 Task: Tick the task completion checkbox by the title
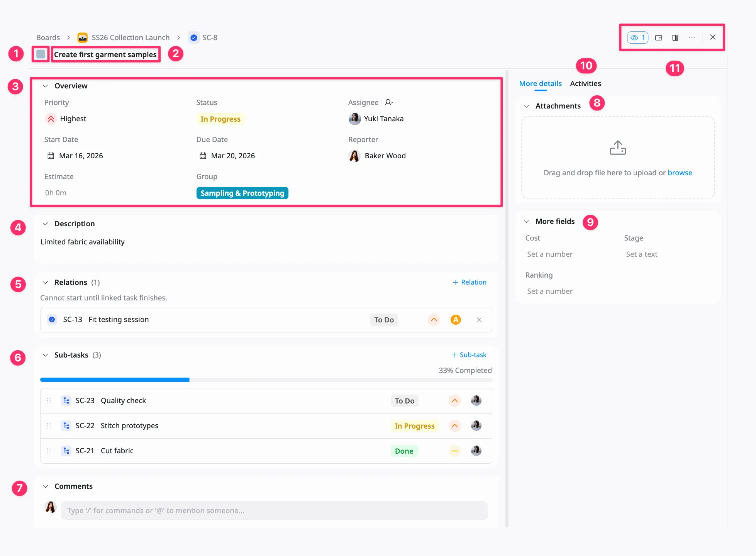click(41, 54)
